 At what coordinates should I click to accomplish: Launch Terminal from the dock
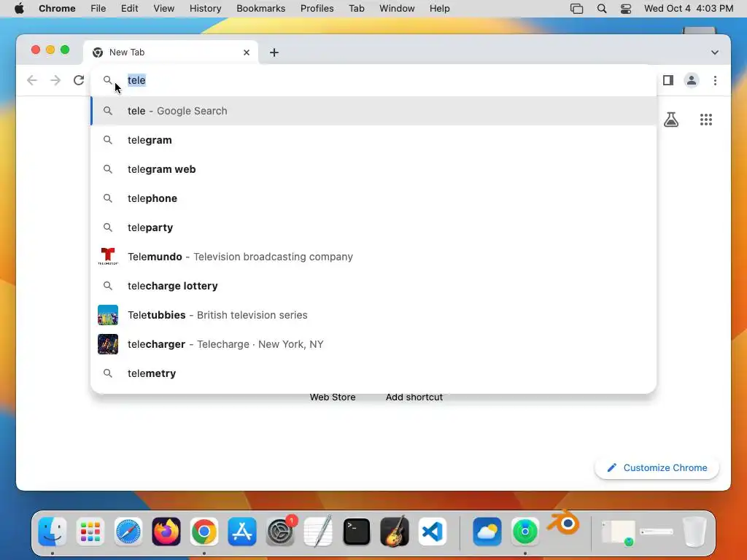click(x=356, y=532)
